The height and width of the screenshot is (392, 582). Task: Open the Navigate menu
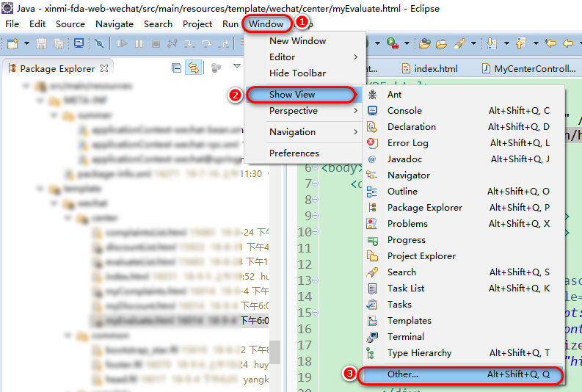(114, 24)
